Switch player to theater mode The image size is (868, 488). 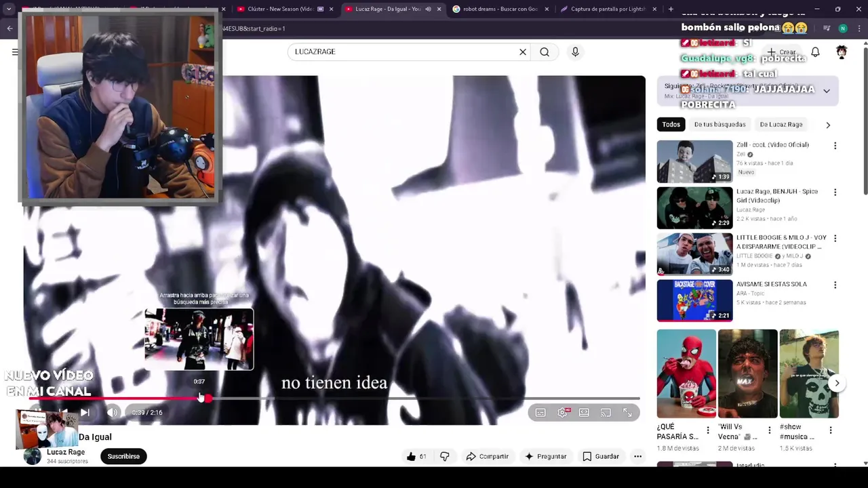584,412
